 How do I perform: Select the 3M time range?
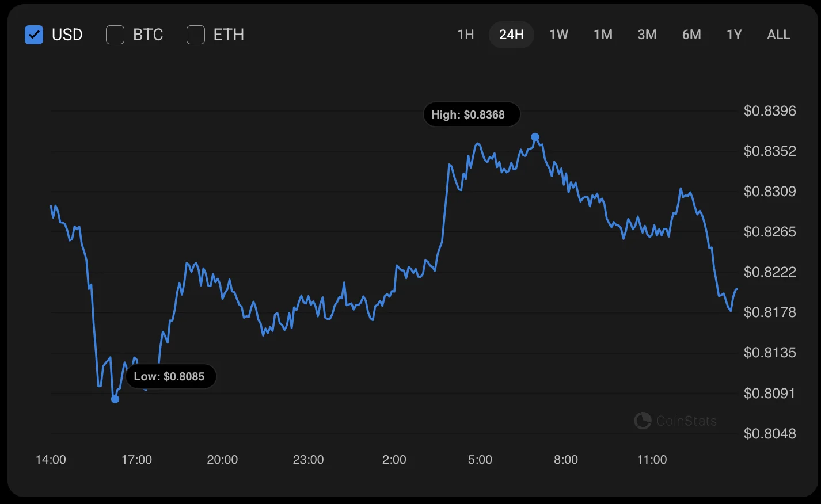coord(647,35)
